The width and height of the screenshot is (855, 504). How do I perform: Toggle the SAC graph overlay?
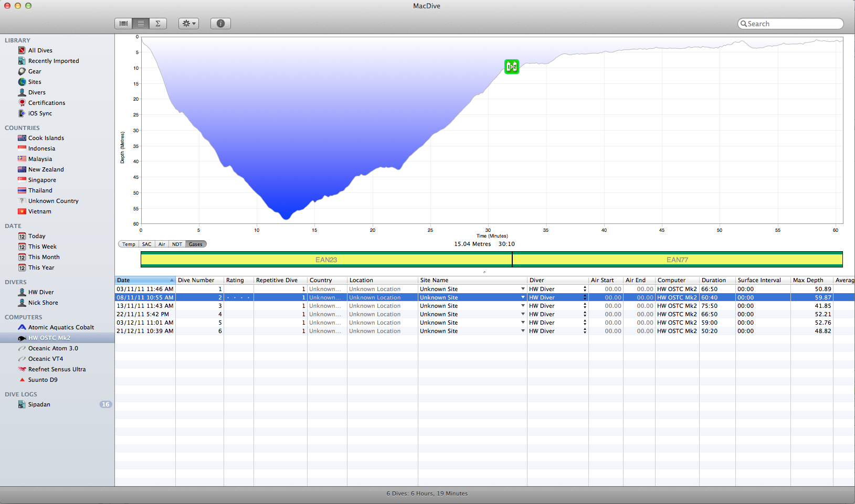click(x=146, y=244)
